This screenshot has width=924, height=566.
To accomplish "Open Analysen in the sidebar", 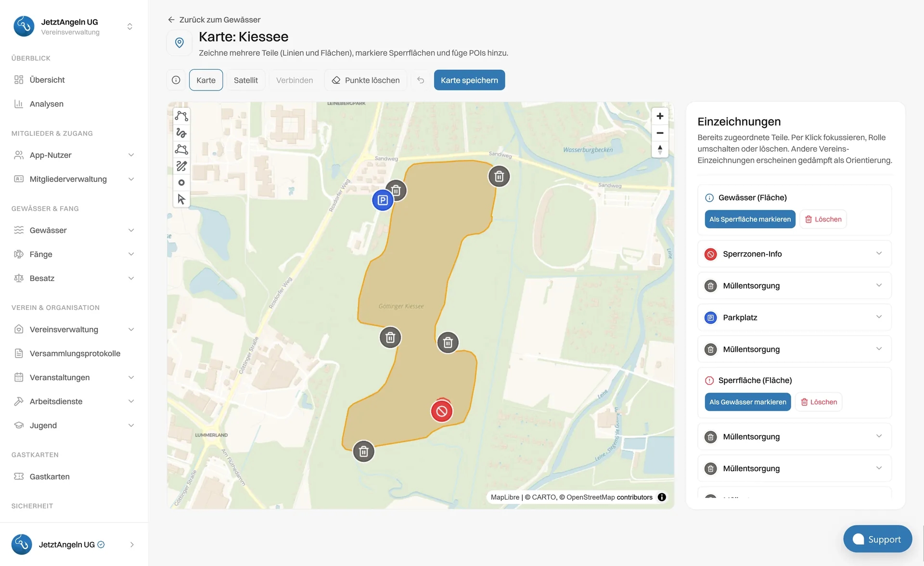I will [74, 104].
